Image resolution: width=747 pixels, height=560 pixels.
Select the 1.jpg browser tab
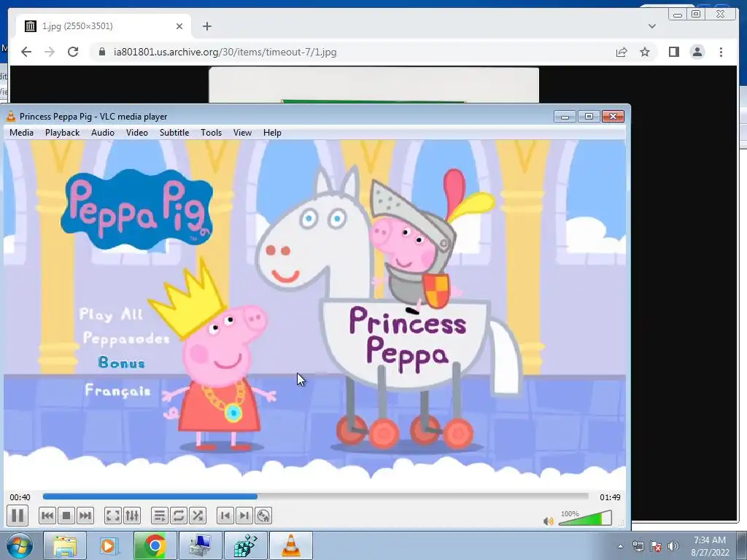104,26
